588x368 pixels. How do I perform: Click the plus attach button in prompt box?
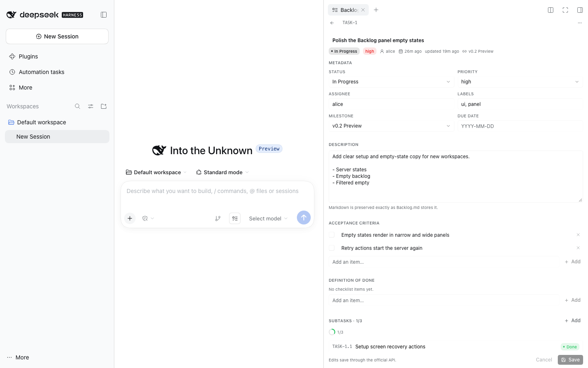click(x=130, y=218)
